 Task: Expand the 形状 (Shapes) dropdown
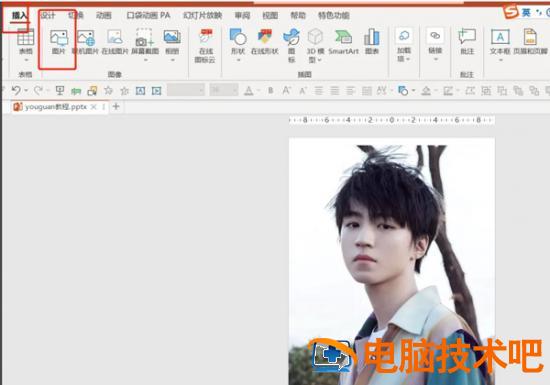pos(238,60)
